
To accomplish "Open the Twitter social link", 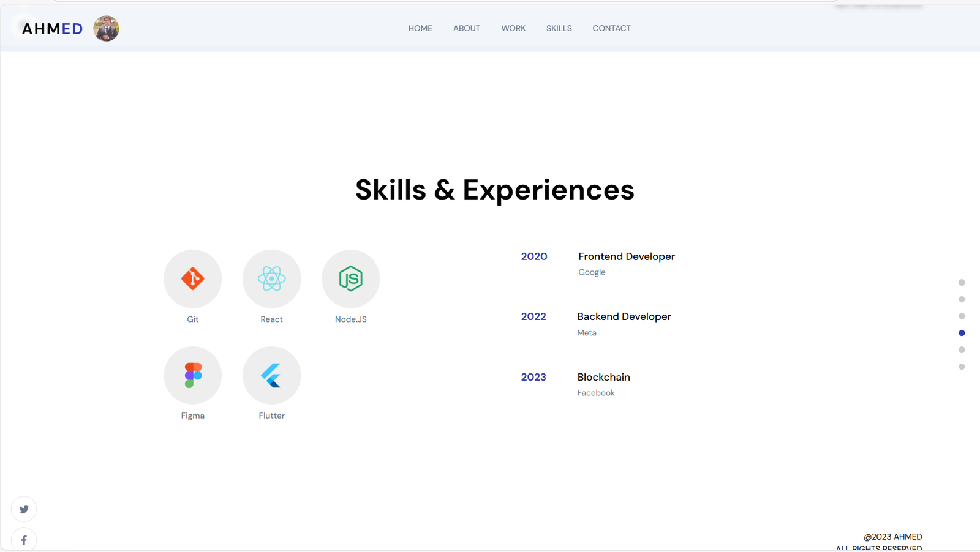I will 24,509.
